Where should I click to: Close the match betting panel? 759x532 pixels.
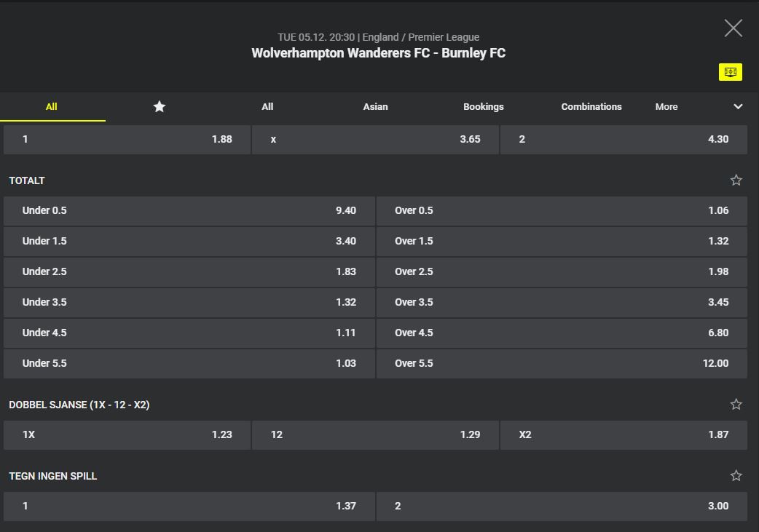pyautogui.click(x=733, y=28)
